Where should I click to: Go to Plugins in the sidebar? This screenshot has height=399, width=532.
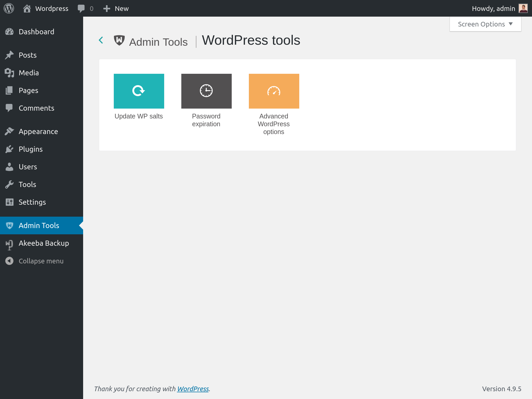tap(31, 149)
